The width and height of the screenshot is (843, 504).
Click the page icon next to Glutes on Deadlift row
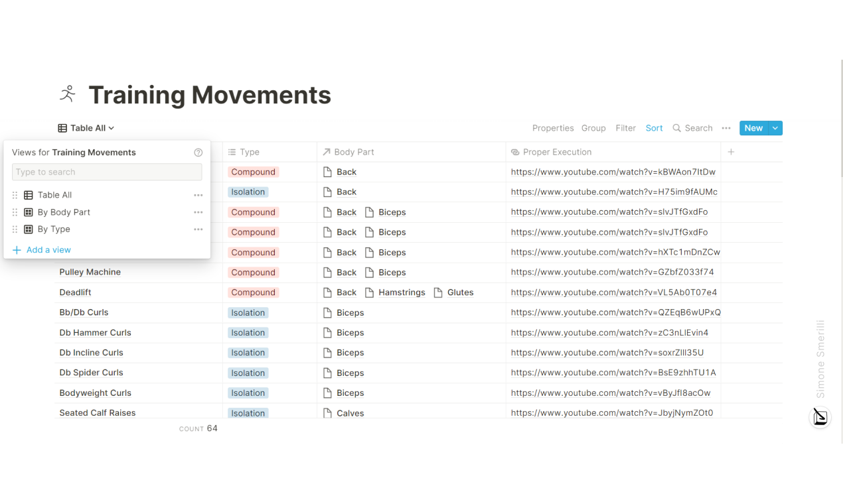(x=438, y=292)
